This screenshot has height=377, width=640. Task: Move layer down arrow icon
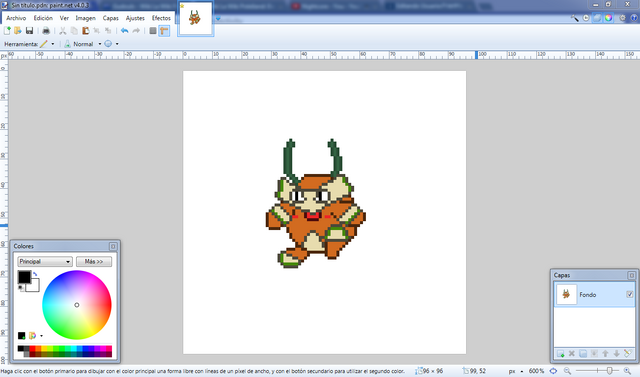[x=616, y=354]
